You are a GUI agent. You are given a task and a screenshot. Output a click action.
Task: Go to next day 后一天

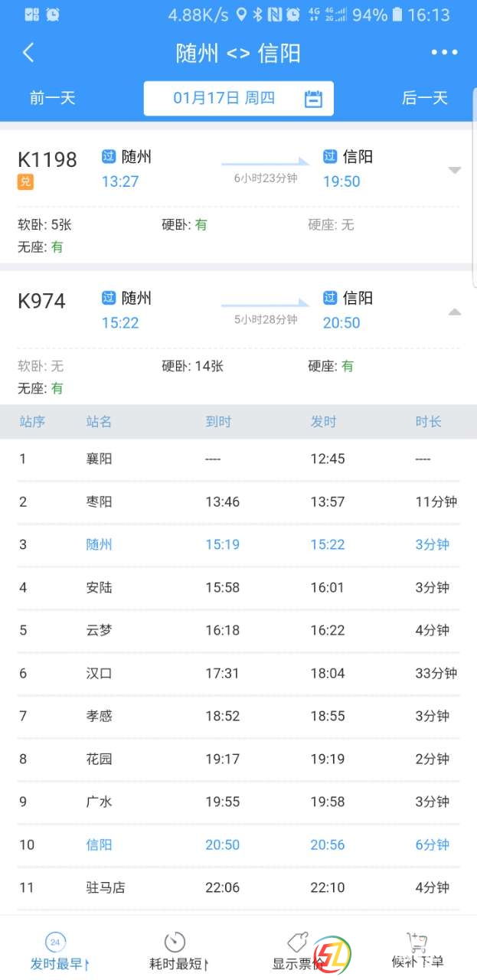tap(424, 98)
